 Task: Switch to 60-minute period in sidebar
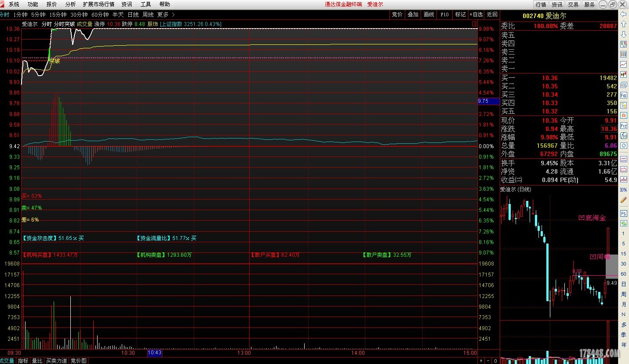[623, 274]
